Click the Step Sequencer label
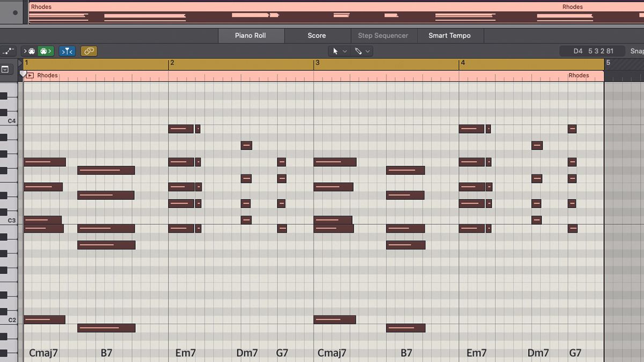Screen dimensions: 644x362 click(x=384, y=35)
